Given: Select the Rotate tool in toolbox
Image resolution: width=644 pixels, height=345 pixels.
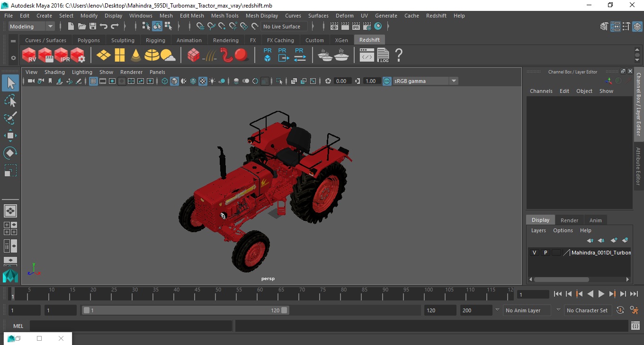Looking at the screenshot, I should pos(10,153).
